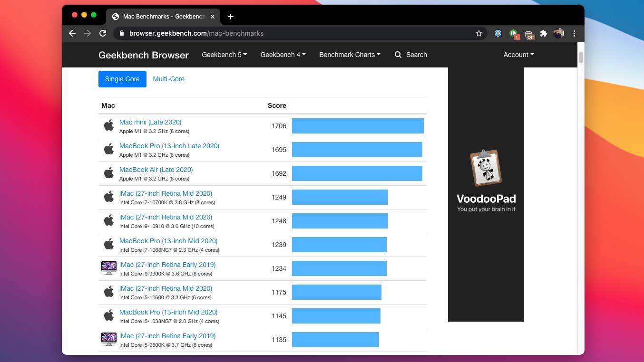Click the forward navigation arrow
Image resolution: width=644 pixels, height=362 pixels.
(88, 33)
